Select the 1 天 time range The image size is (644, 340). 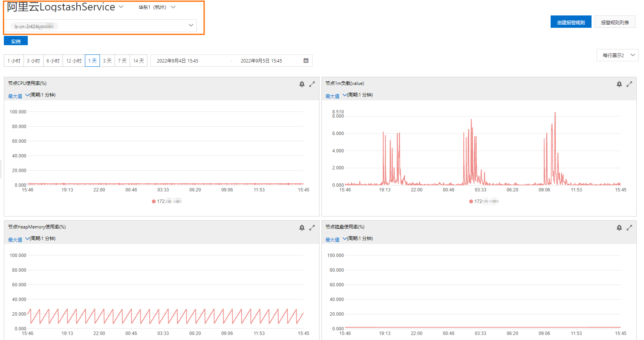(x=92, y=61)
